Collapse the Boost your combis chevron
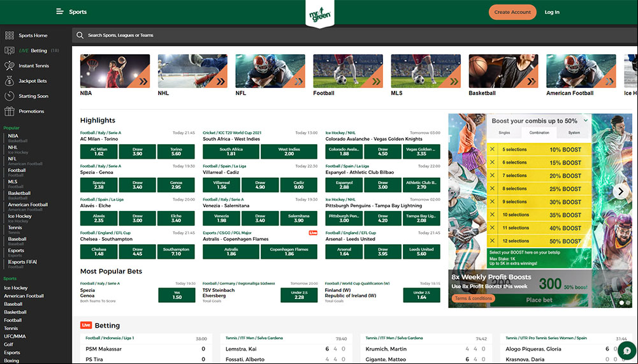Screen dimensions: 638x364 (586, 120)
